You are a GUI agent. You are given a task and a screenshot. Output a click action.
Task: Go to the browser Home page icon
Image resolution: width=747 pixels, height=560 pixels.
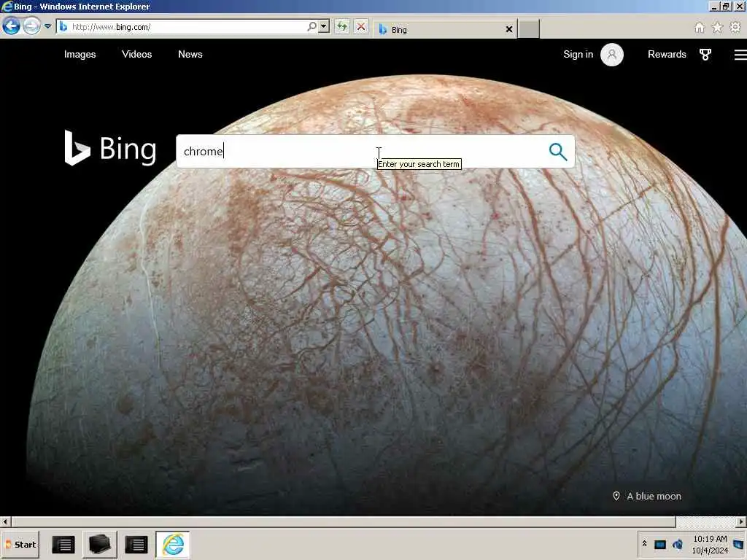(x=700, y=28)
